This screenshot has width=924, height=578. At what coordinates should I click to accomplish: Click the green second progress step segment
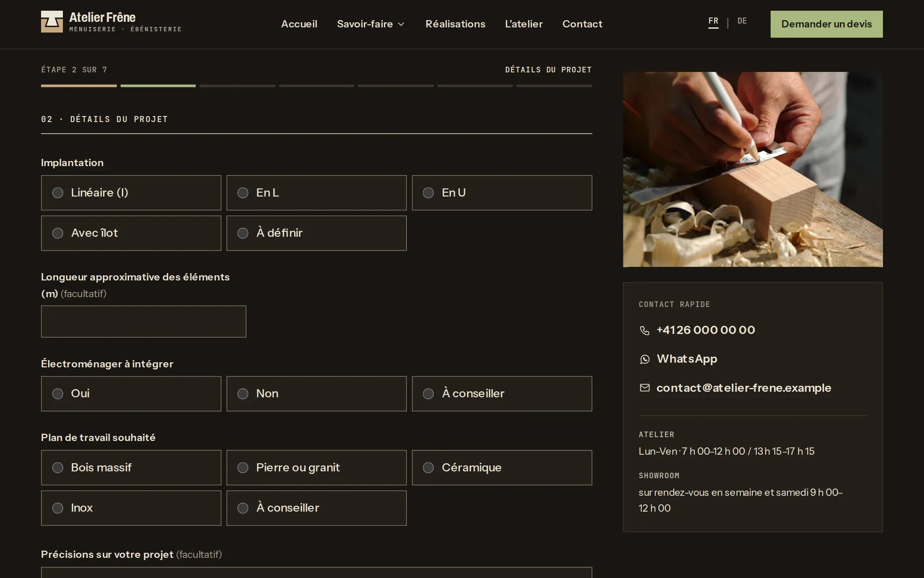point(158,86)
